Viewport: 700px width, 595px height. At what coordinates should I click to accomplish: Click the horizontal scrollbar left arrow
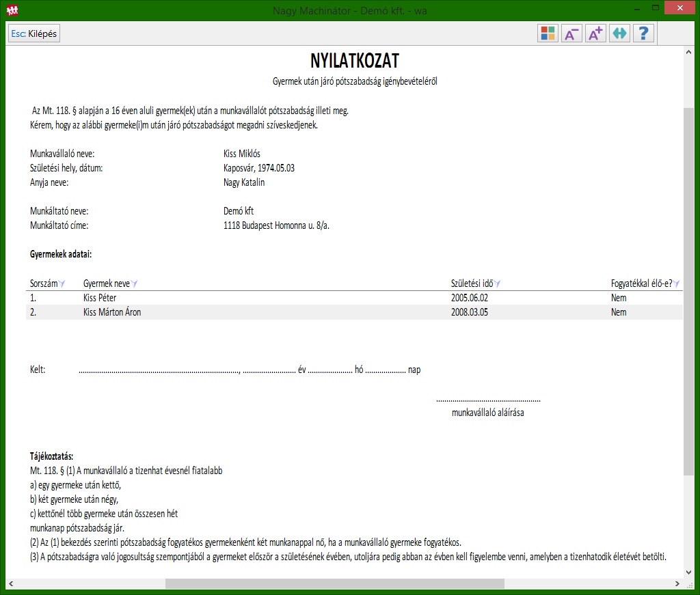pos(11,583)
